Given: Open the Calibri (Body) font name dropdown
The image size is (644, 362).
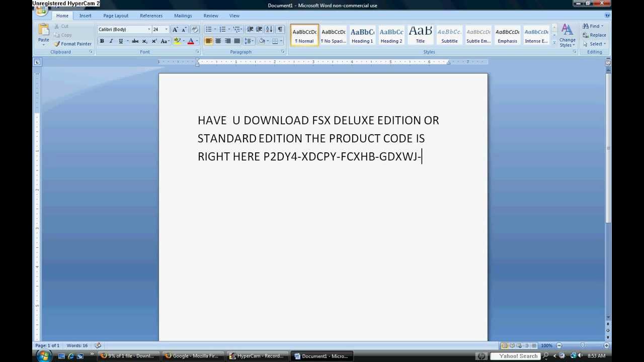Looking at the screenshot, I should (149, 30).
